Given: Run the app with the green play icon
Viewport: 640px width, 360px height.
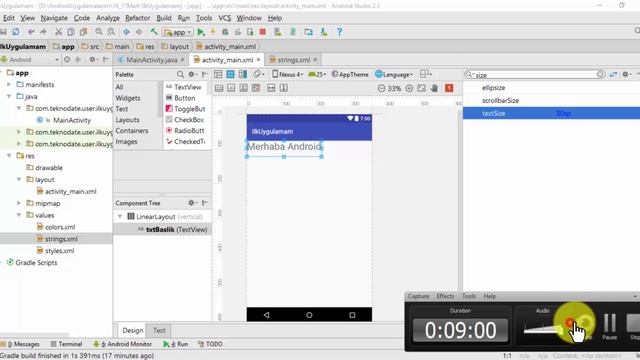Looking at the screenshot, I should 201,32.
